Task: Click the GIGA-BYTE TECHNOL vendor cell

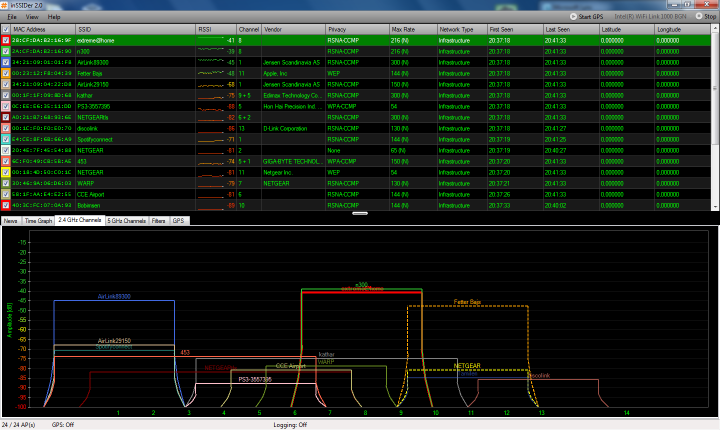Action: tap(293, 161)
